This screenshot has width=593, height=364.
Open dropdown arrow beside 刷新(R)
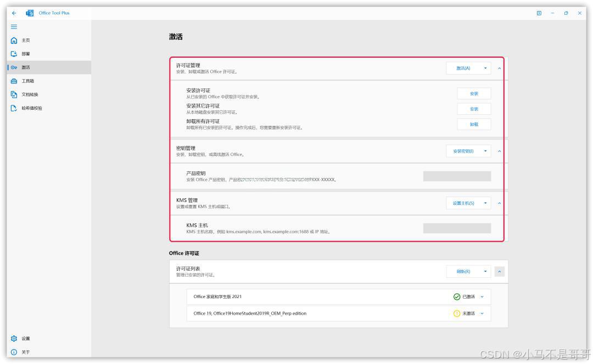485,271
